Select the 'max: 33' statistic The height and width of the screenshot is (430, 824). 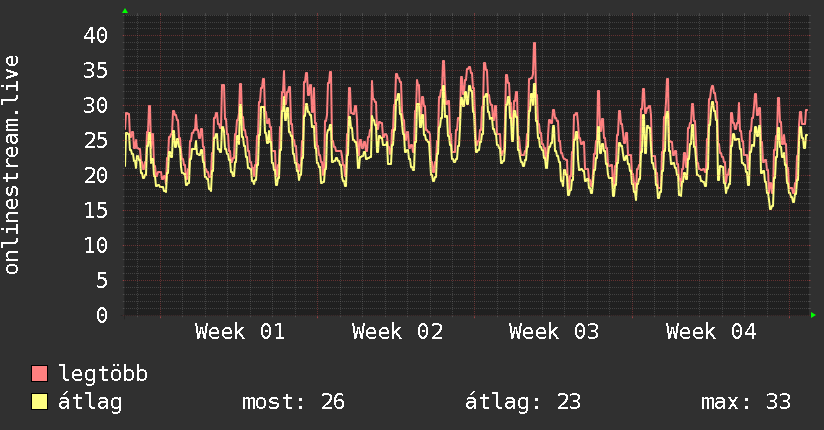click(x=746, y=402)
